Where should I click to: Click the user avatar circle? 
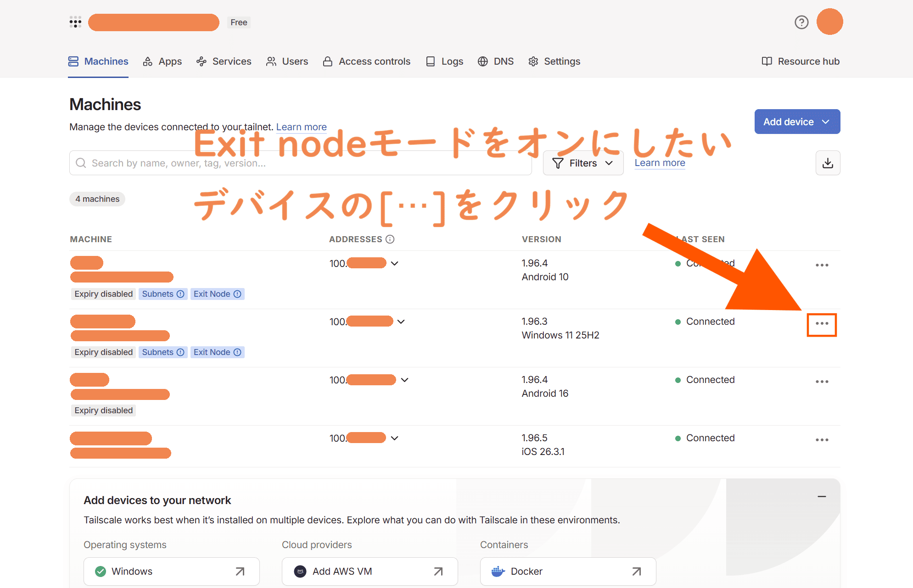(x=829, y=22)
